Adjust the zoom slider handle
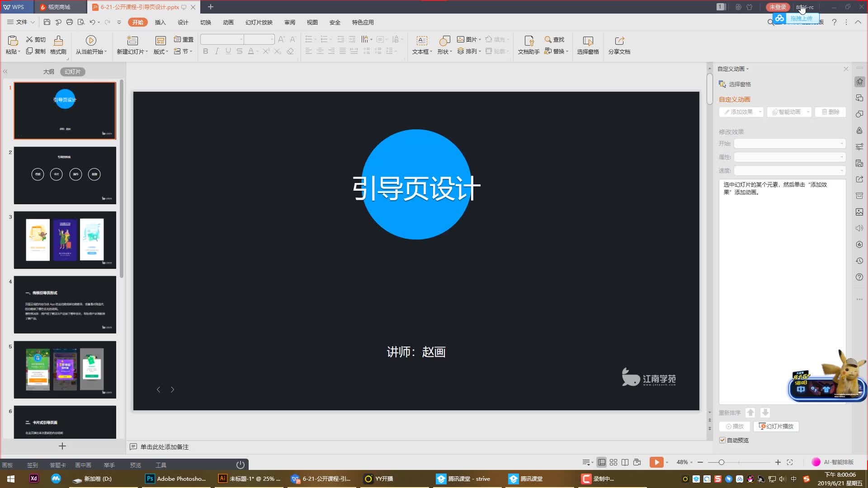The width and height of the screenshot is (868, 488). (722, 462)
